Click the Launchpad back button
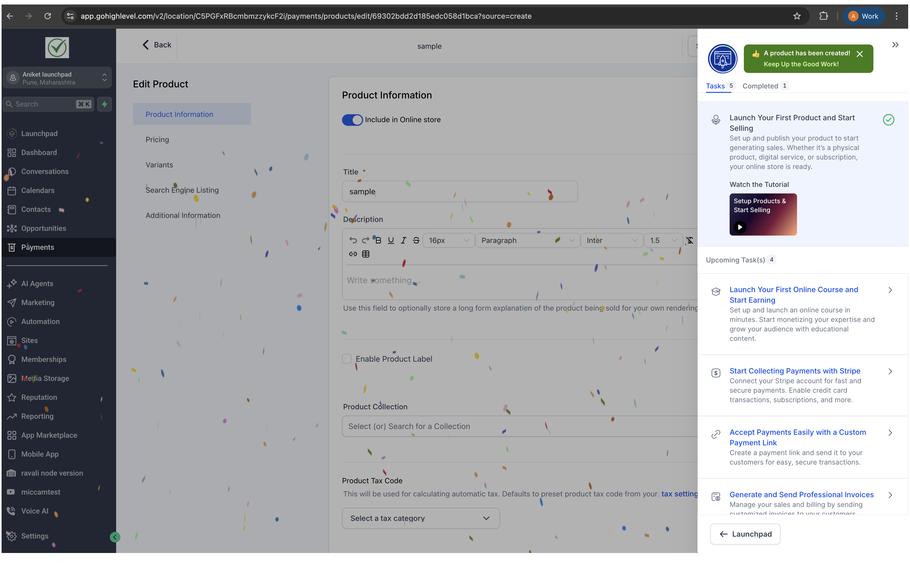 click(745, 534)
